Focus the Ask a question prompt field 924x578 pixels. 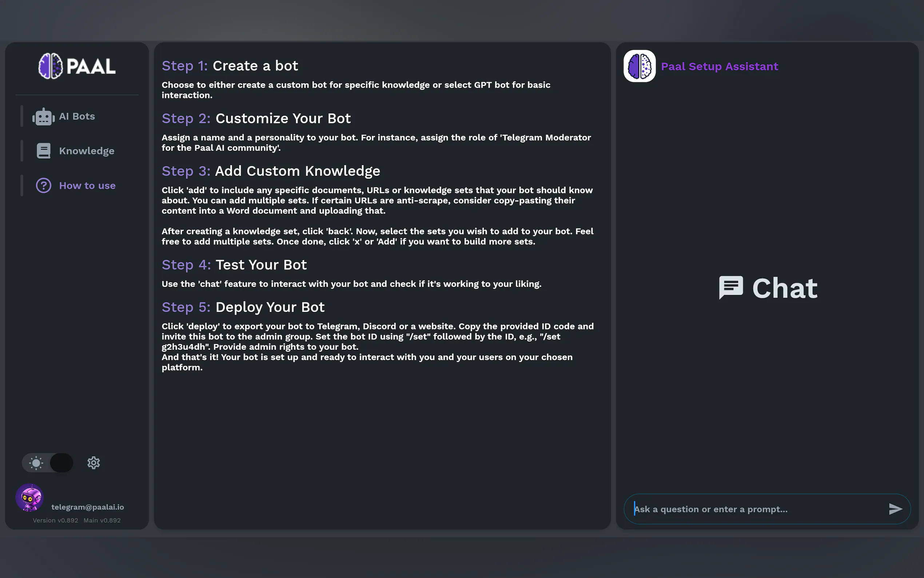click(x=756, y=509)
